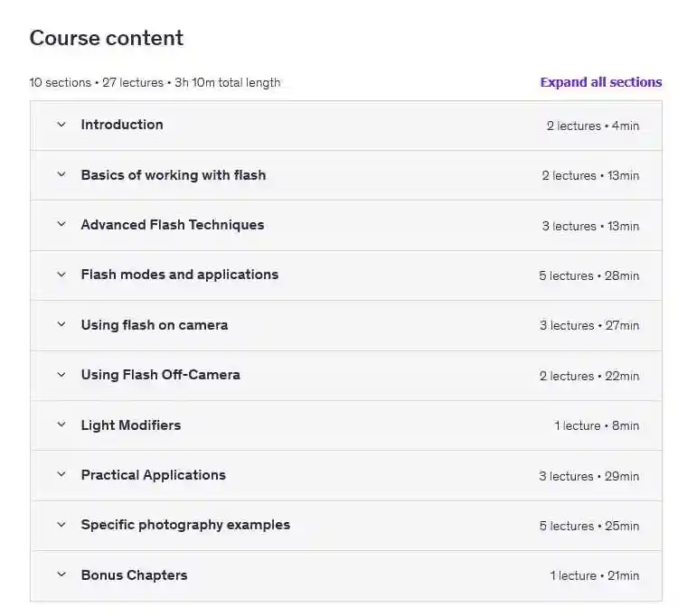The width and height of the screenshot is (687, 616).
Task: Click chevron next to Basics of working with flash
Action: [x=61, y=175]
